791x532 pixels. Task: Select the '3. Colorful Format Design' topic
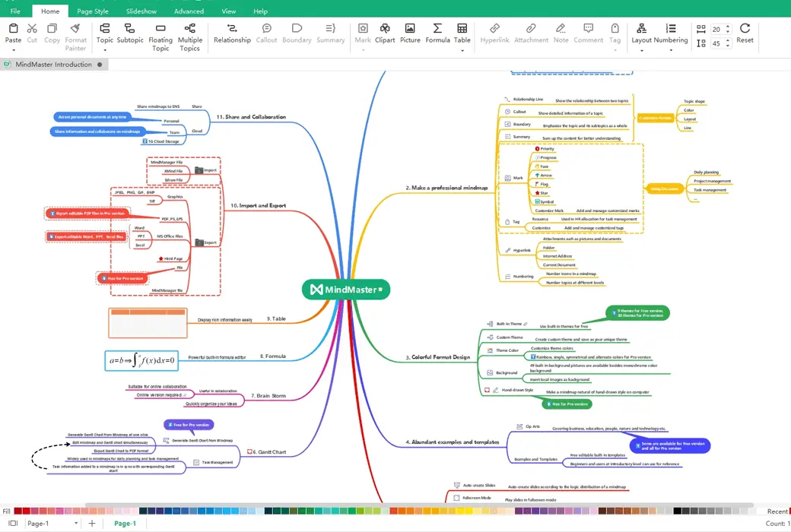click(438, 357)
